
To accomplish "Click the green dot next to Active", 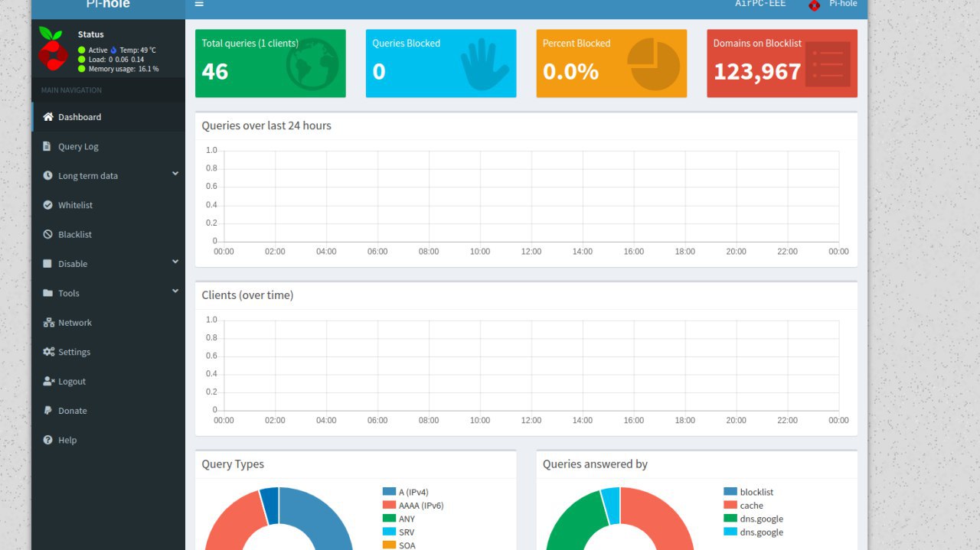I will 82,50.
